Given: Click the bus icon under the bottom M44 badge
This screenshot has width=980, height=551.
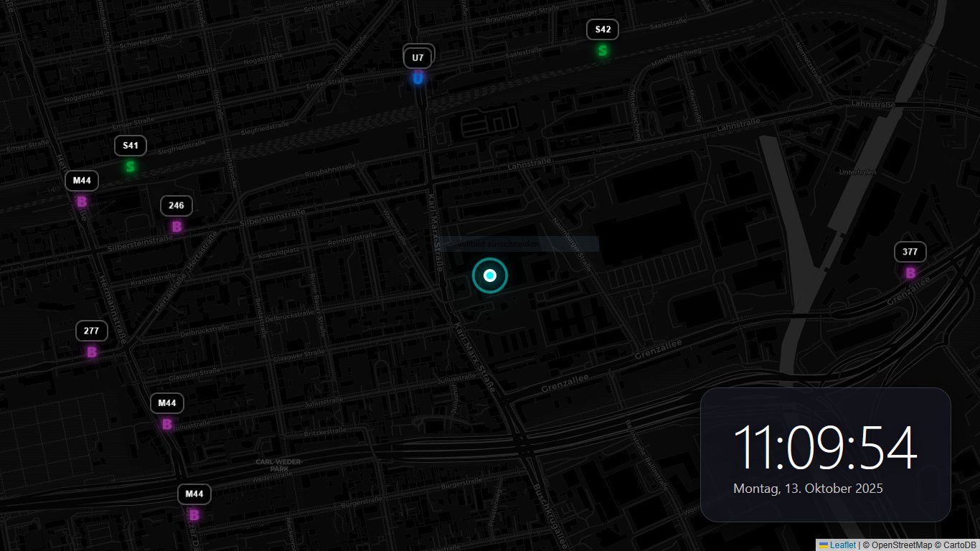Looking at the screenshot, I should [193, 515].
